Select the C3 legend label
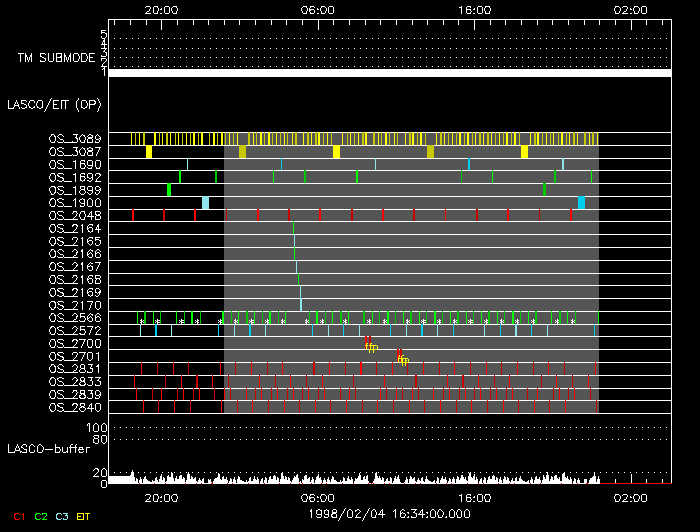Screen dimensions: 700x532 [62, 516]
